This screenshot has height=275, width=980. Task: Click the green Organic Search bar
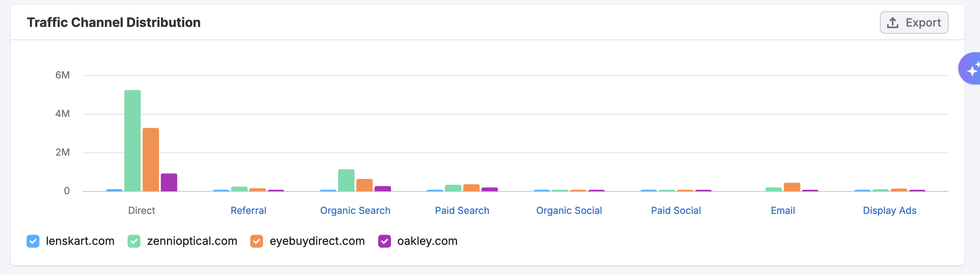click(x=346, y=180)
